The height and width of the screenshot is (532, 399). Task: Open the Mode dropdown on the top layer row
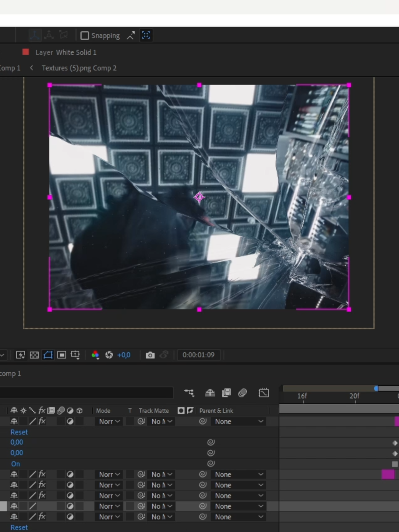109,422
